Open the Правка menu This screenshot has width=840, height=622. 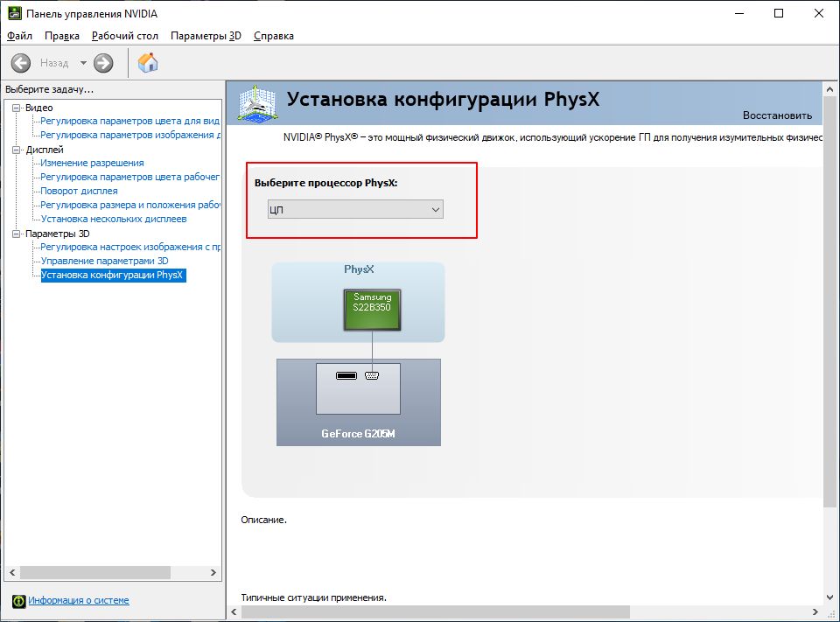[62, 36]
